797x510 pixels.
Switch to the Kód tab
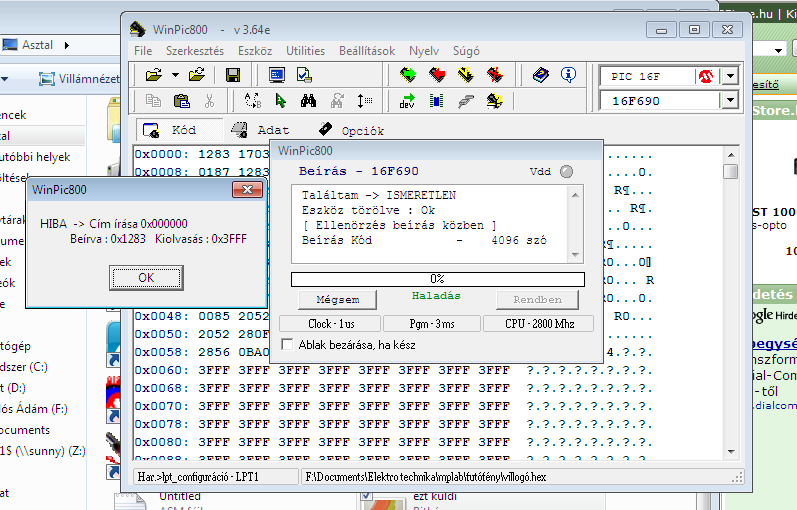pyautogui.click(x=179, y=130)
